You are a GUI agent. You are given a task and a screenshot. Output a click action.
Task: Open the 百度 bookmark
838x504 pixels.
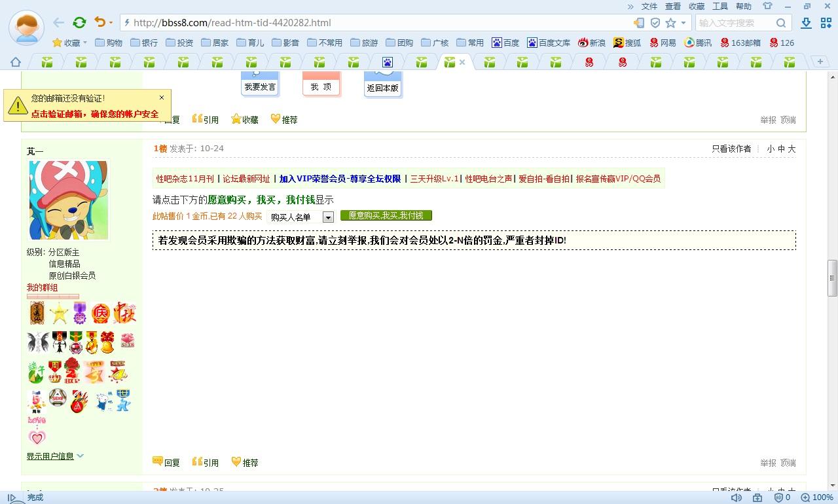[505, 43]
